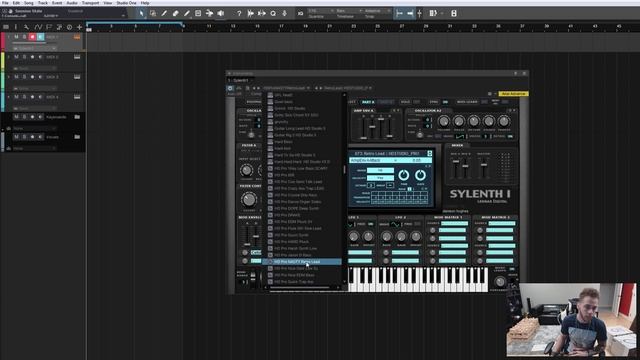Arm record on track 4
This screenshot has width=640, height=360.
pos(32,97)
